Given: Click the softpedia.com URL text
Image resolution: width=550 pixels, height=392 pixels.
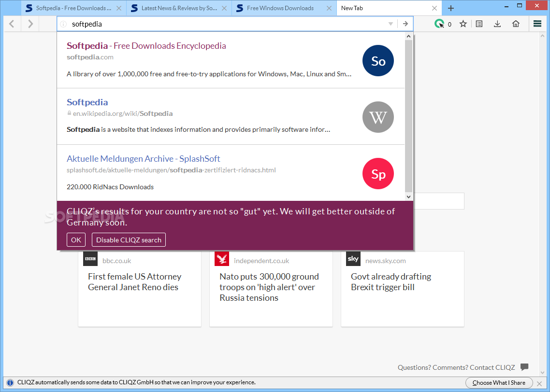Looking at the screenshot, I should (x=90, y=57).
